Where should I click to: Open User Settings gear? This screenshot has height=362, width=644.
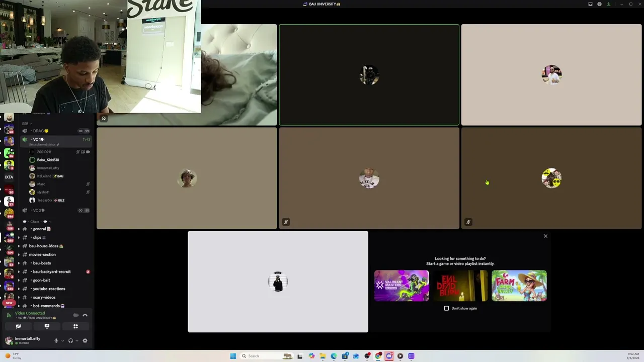tap(85, 340)
